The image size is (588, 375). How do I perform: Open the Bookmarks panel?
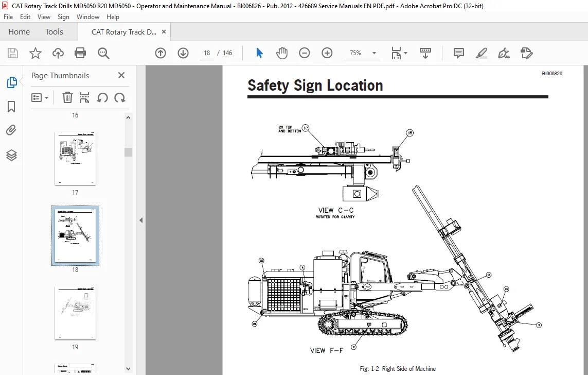click(11, 107)
